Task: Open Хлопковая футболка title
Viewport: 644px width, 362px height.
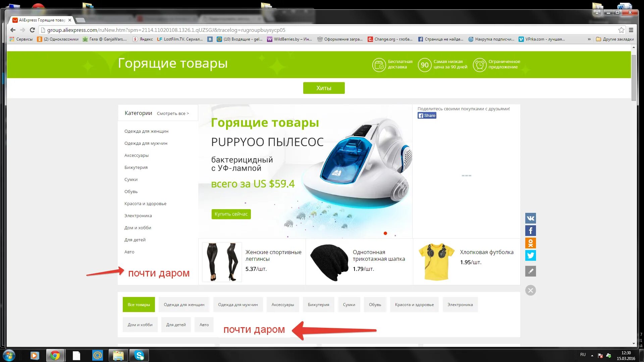Action: (x=486, y=252)
